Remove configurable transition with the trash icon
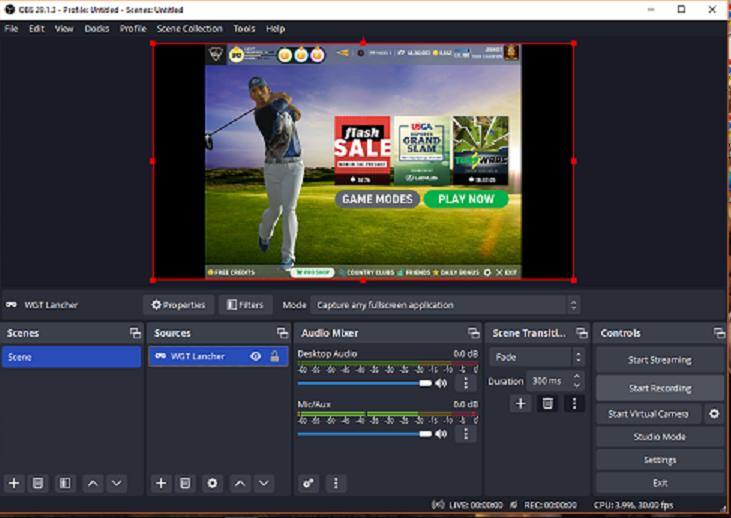731x518 pixels. 547,403
